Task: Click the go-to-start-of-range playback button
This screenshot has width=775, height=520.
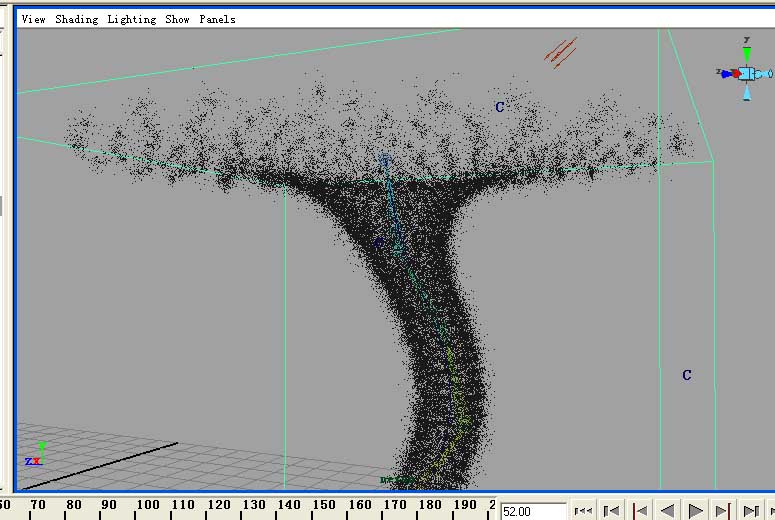Action: (x=583, y=511)
